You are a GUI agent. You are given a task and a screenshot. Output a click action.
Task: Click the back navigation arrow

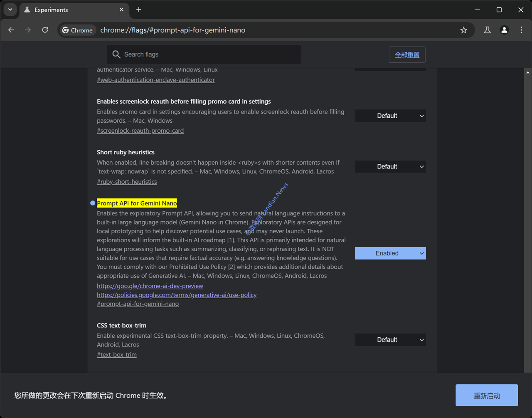pos(11,30)
